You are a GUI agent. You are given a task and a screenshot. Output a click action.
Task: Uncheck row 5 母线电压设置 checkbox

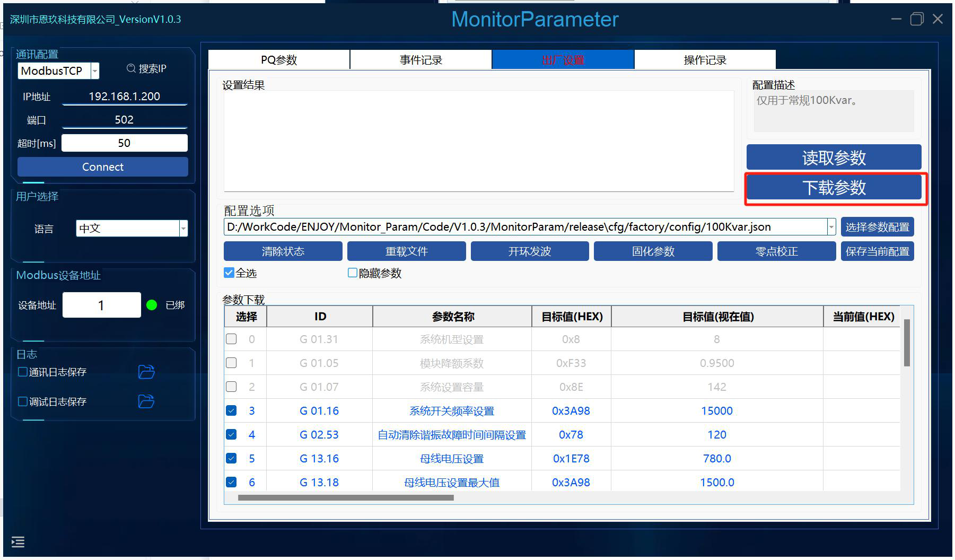231,458
